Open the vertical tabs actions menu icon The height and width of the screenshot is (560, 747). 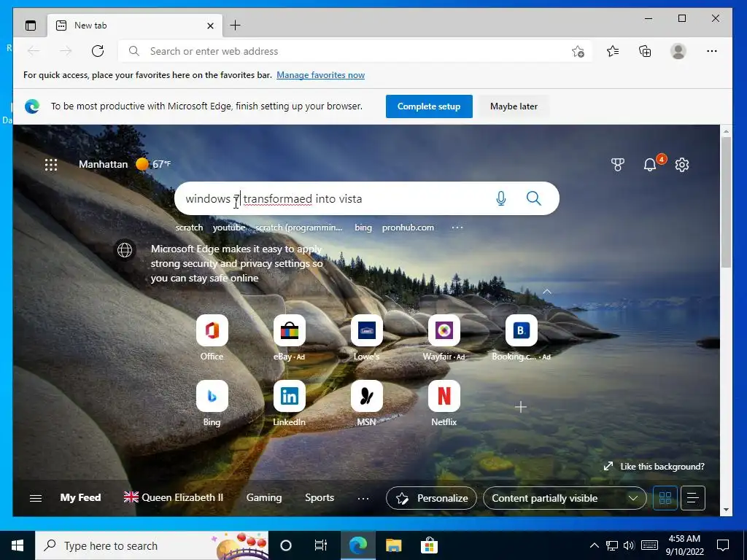(x=31, y=26)
